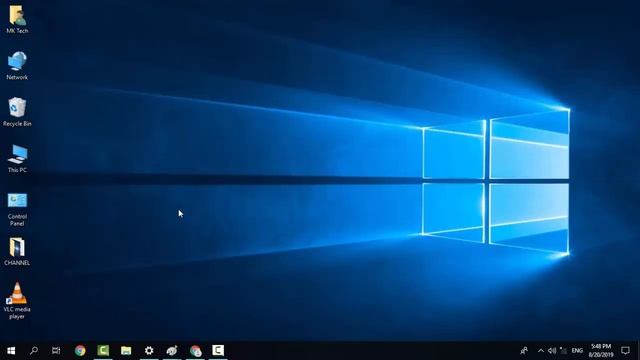Screen dimensions: 640x360
Task: Click Show desktop strip at taskbar end
Action: (x=638, y=351)
